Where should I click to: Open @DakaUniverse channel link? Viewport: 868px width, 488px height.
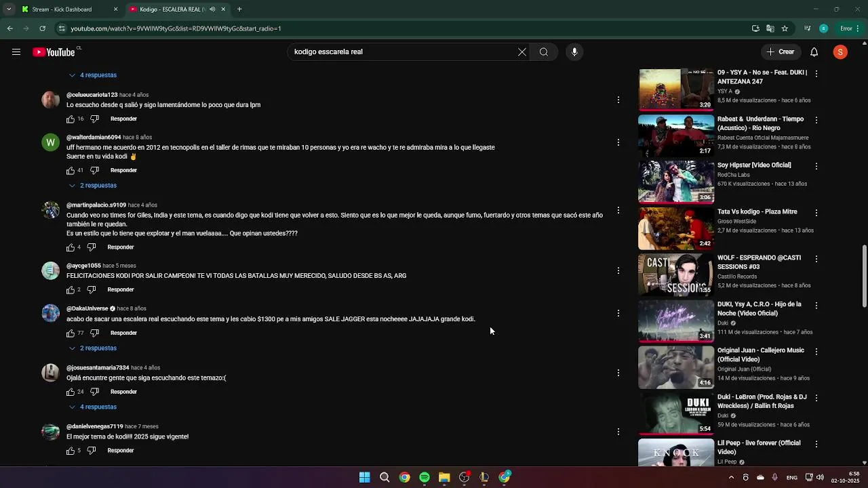point(87,308)
